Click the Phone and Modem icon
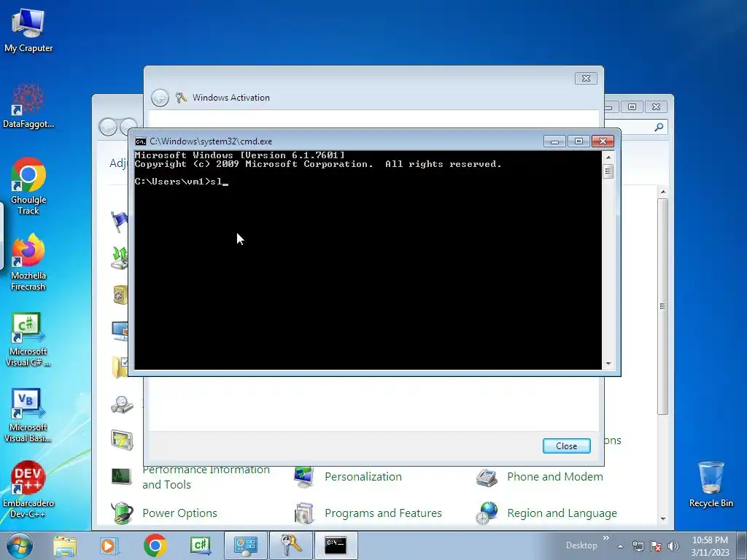The image size is (747, 560). 487,477
